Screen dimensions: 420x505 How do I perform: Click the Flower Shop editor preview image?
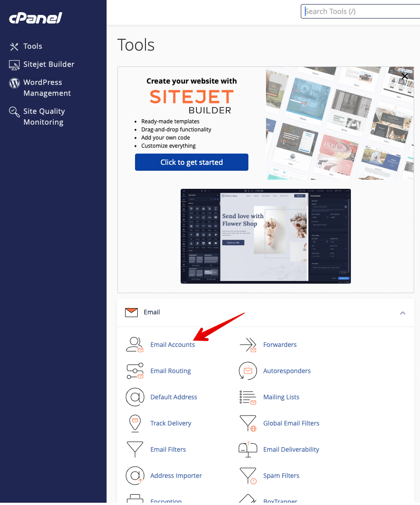tap(266, 236)
